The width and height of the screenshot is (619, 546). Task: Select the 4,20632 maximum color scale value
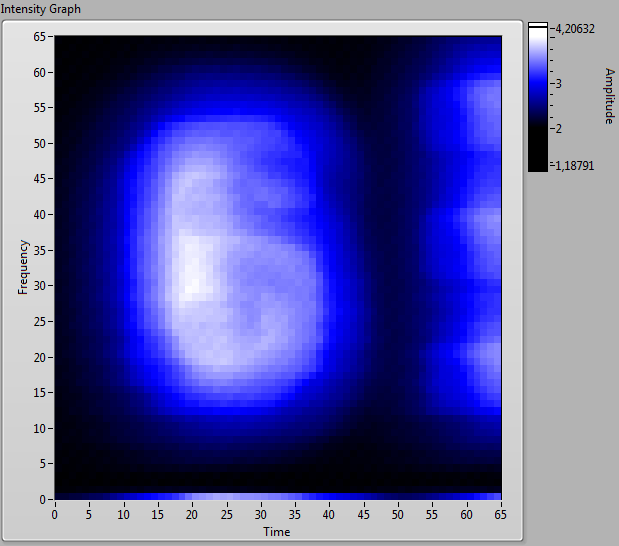[x=575, y=29]
